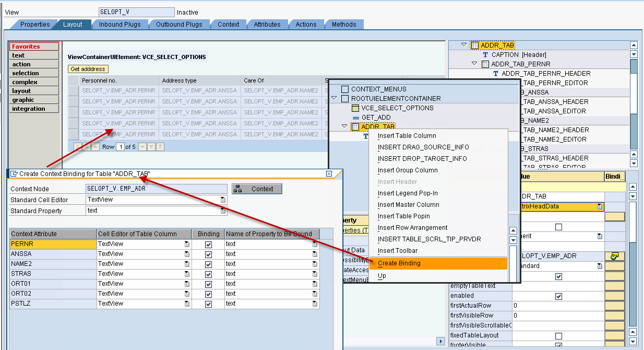Image resolution: width=644 pixels, height=350 pixels.
Task: Close the Create Context Binding dialog
Action: (x=329, y=173)
